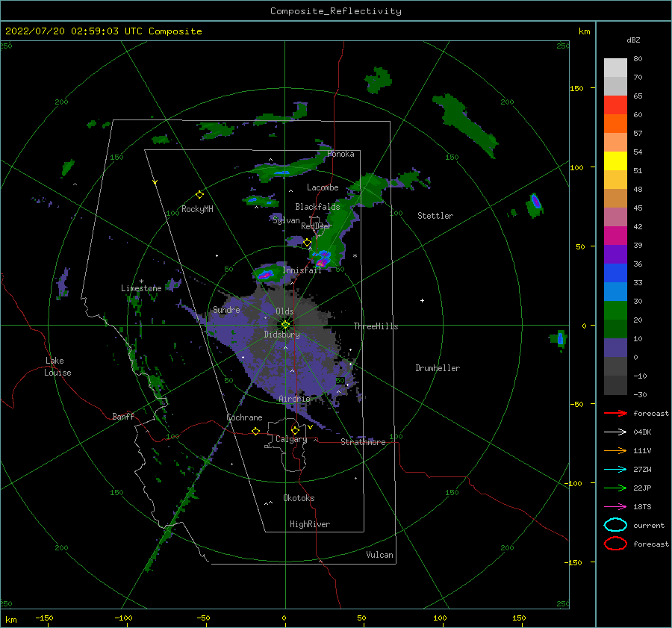
Task: Click the blue echo core below Ponoka
Action: click(282, 172)
